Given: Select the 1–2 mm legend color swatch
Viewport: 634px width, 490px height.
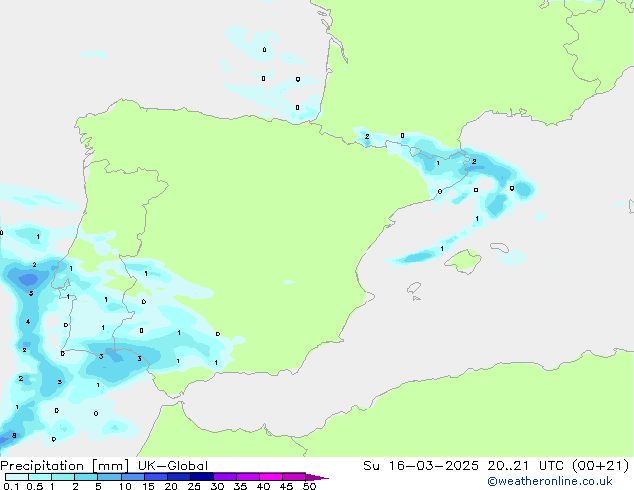Looking at the screenshot, I should tap(63, 477).
